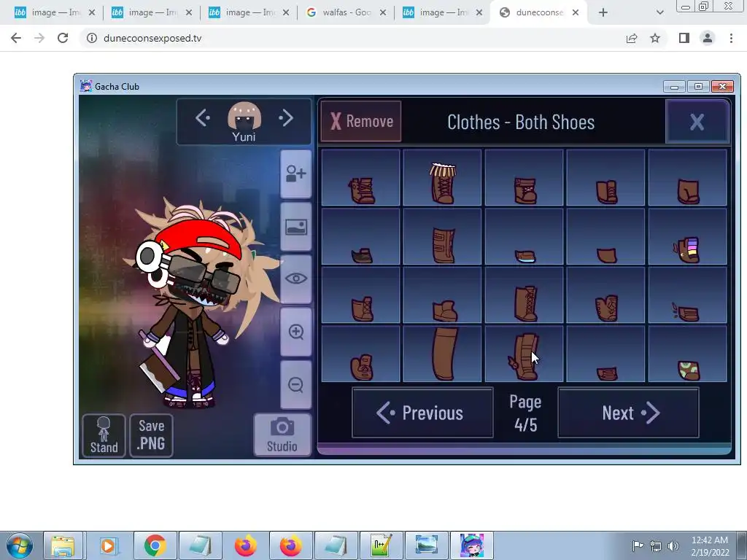
Task: Pick the small flat sandal in bottom row
Action: 605,354
